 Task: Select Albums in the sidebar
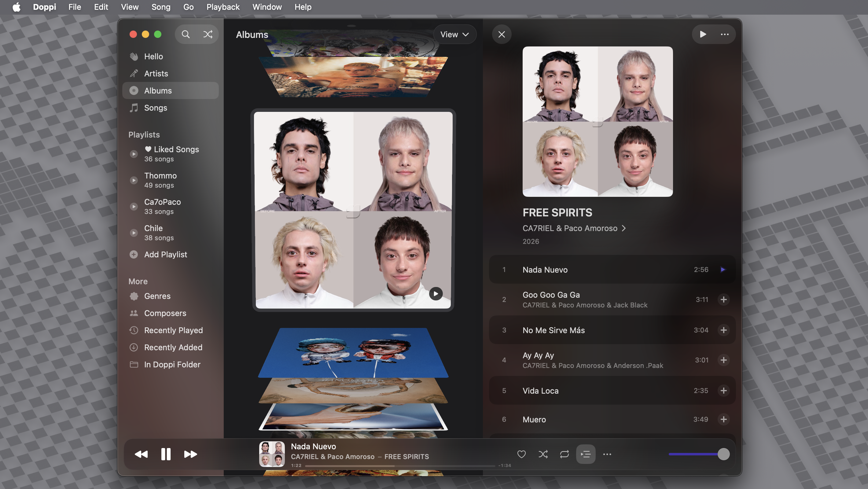click(x=170, y=91)
